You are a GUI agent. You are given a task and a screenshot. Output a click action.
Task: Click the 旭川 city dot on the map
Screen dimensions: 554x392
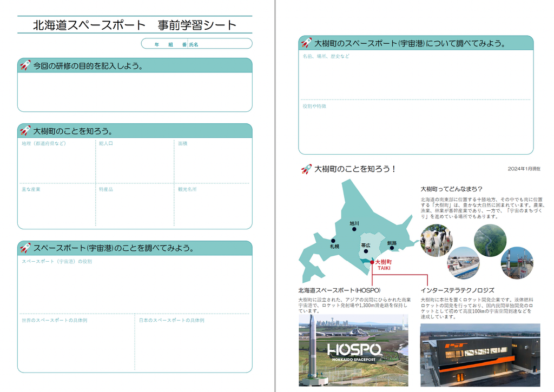[x=354, y=229]
